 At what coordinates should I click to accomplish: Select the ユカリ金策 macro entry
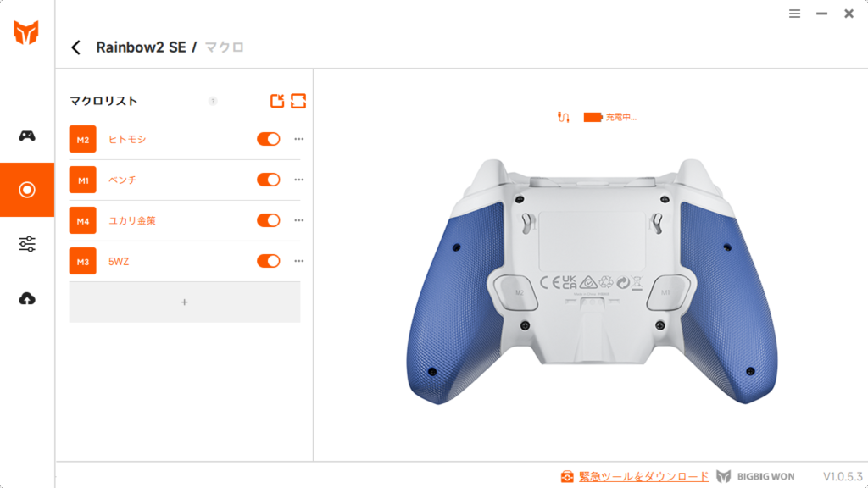coord(184,220)
